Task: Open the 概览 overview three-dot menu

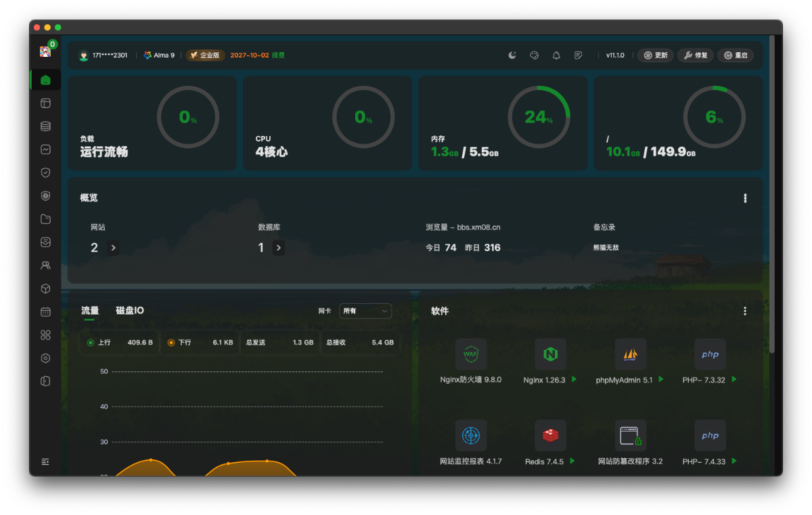Action: point(745,198)
